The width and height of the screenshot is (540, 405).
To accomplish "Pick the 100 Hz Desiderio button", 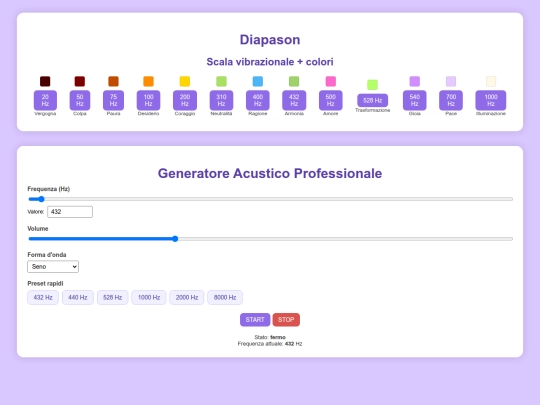I will pos(148,100).
